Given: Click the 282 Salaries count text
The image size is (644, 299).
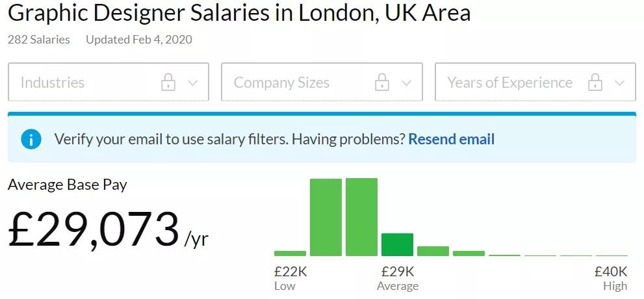Looking at the screenshot, I should point(38,40).
